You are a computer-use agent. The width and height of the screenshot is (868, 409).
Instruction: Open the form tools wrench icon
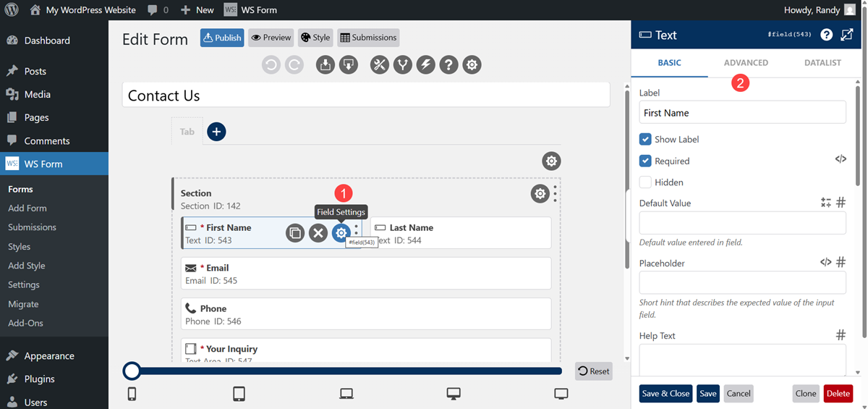point(380,65)
